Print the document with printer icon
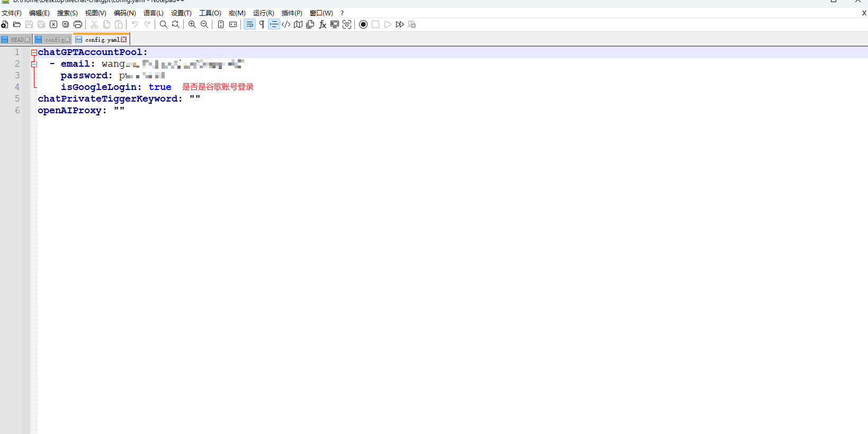Viewport: 868px width, 434px height. [78, 24]
